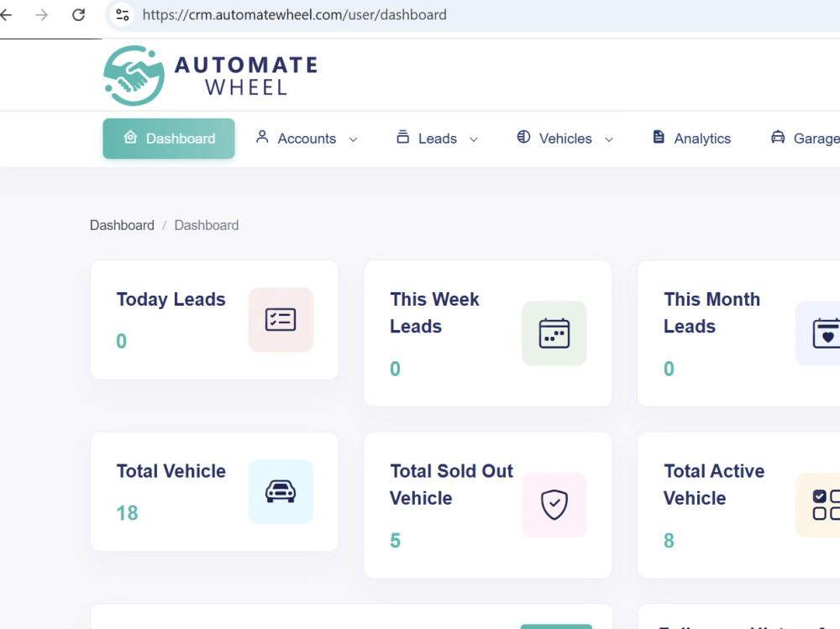840x629 pixels.
Task: Click the Total Sold Out Vehicle title
Action: pyautogui.click(x=452, y=485)
